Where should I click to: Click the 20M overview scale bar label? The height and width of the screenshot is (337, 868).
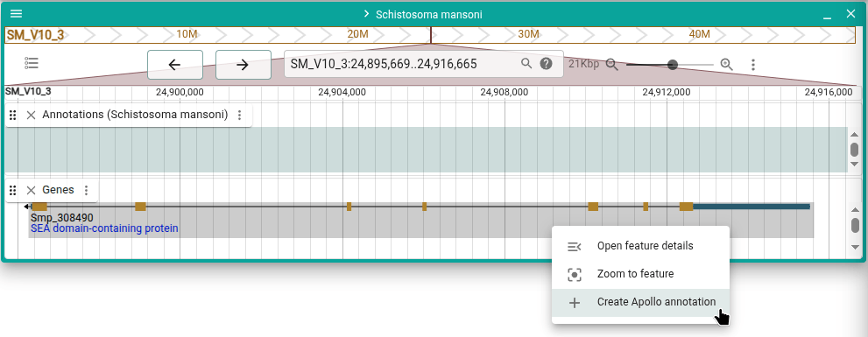[x=357, y=34]
